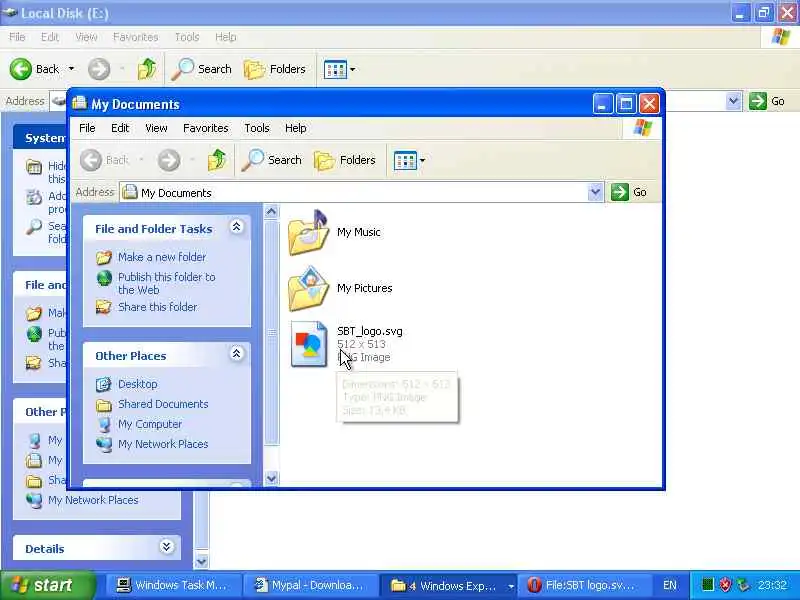The width and height of the screenshot is (800, 600).
Task: Select the SBT_logo.svg file icon
Action: pos(308,344)
